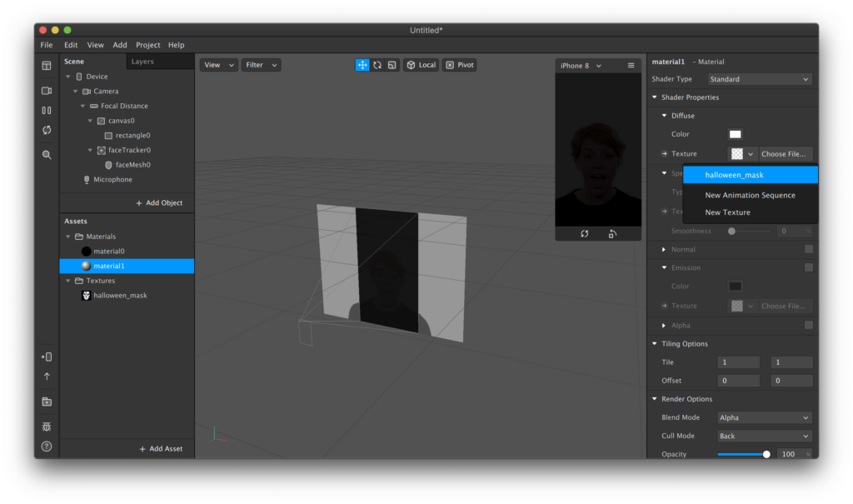This screenshot has width=853, height=504.
Task: Toggle Pivot mode button
Action: pos(460,65)
